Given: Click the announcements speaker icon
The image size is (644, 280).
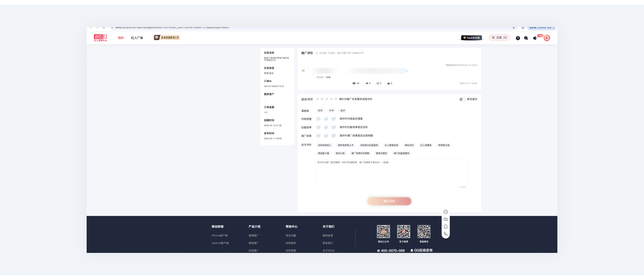Looking at the screenshot, I should (x=535, y=38).
